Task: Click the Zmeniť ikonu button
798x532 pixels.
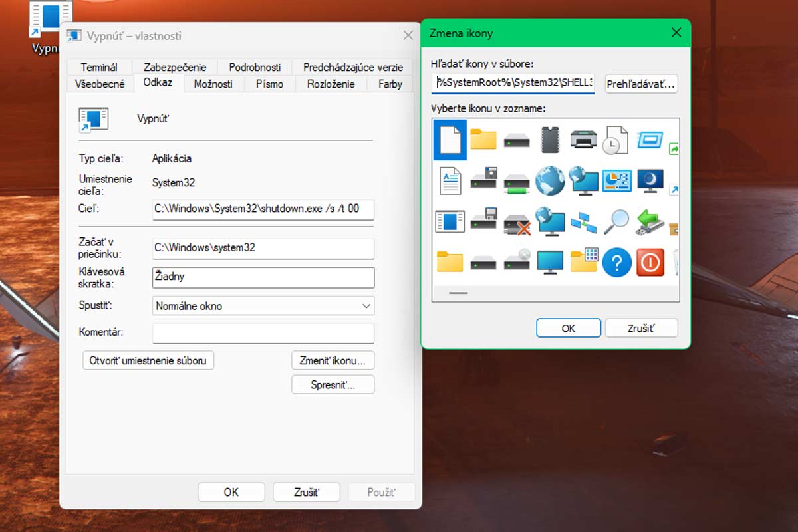Action: coord(333,361)
